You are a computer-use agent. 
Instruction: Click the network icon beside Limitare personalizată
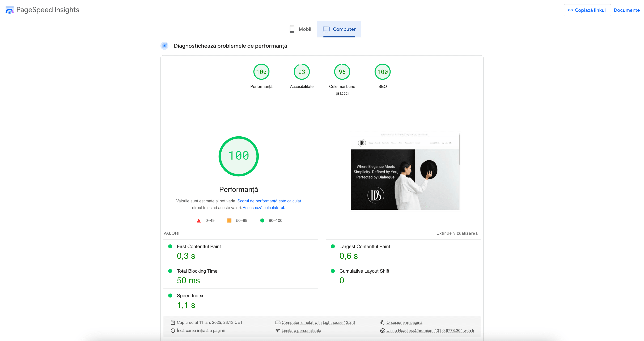tap(278, 330)
